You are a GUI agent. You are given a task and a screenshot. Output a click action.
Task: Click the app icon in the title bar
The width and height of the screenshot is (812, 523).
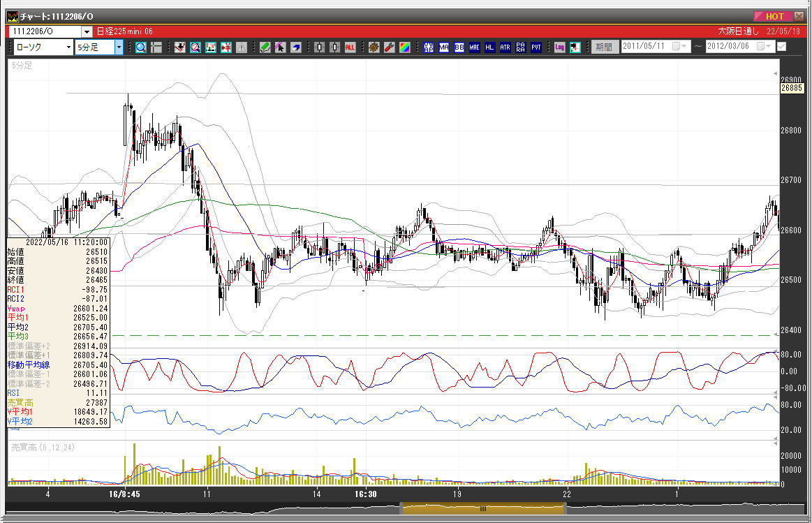click(13, 17)
